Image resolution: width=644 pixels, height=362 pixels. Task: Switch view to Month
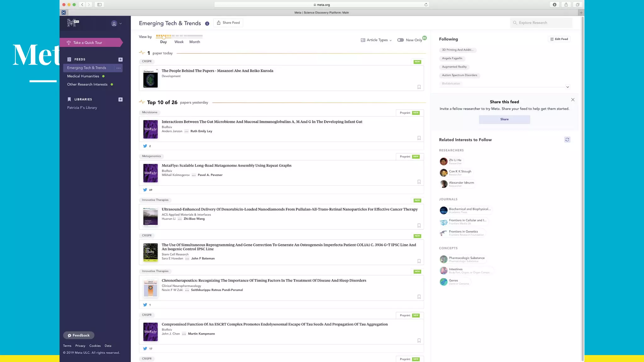pos(194,42)
